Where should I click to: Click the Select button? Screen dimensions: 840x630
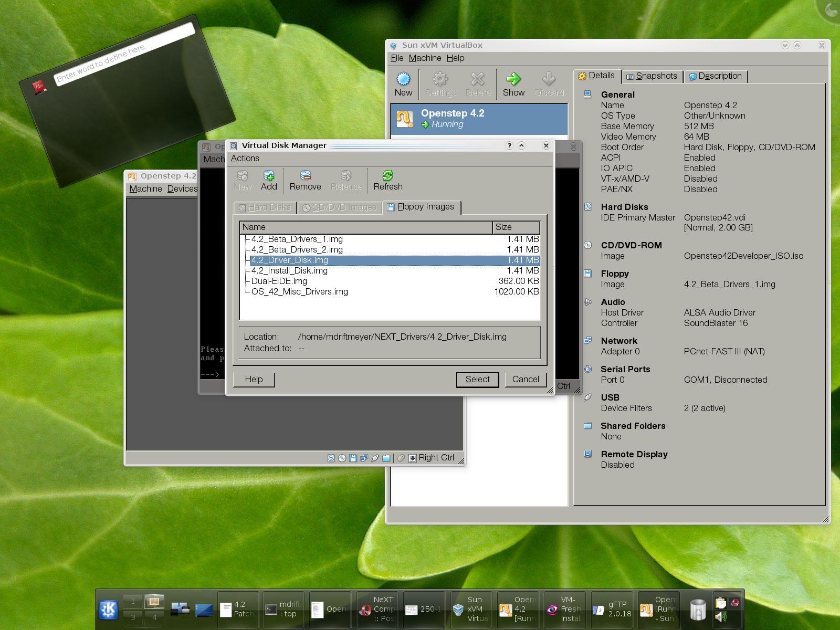[477, 379]
